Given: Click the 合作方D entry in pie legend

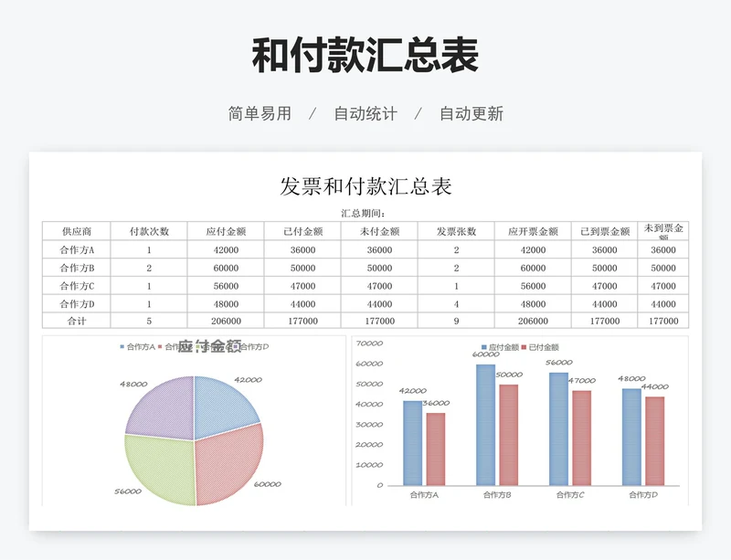Looking at the screenshot, I should (252, 346).
